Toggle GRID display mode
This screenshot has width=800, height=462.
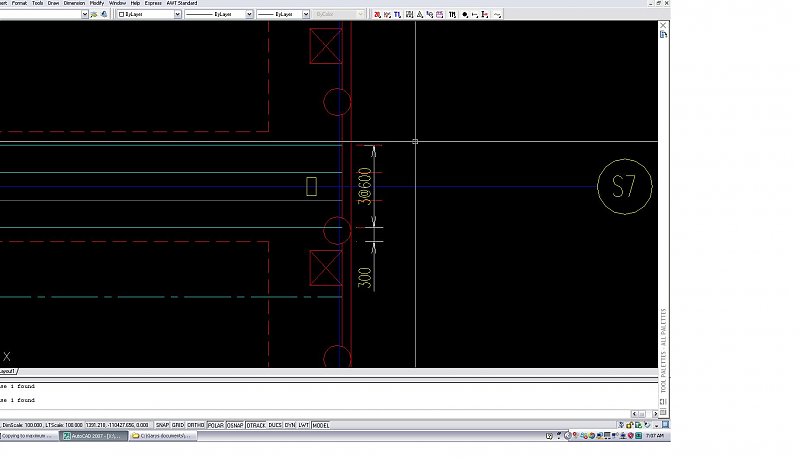[x=178, y=425]
